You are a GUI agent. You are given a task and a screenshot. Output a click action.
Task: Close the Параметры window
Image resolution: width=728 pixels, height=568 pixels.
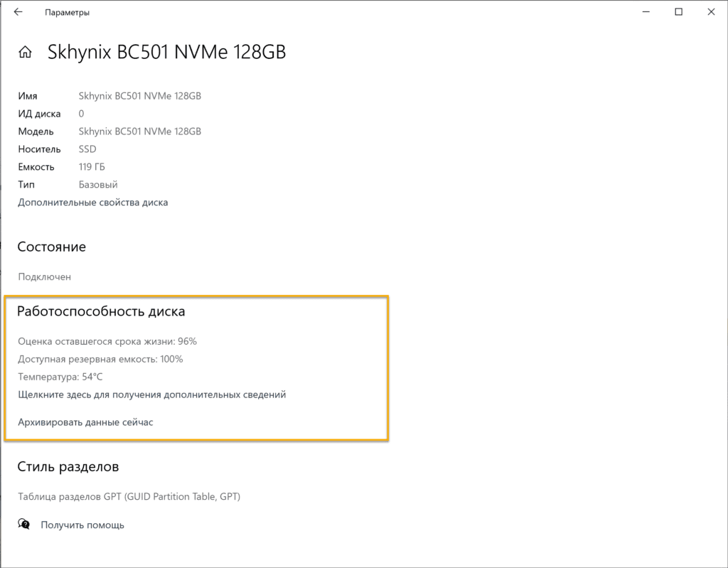click(x=711, y=12)
